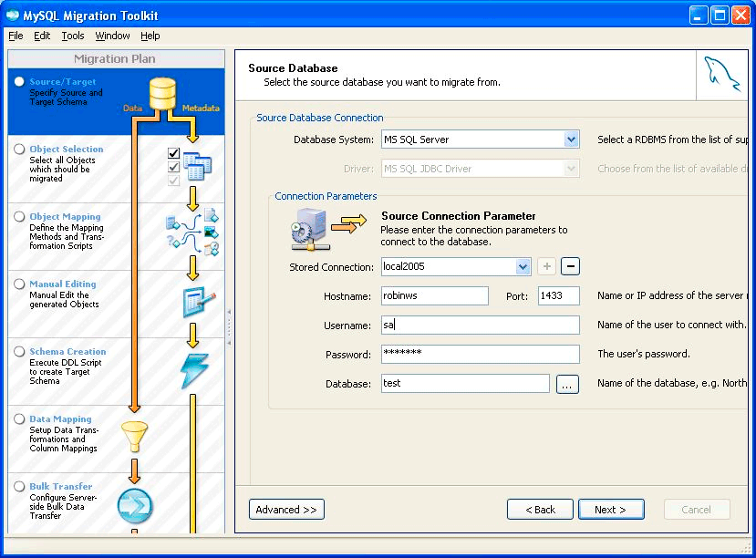
Task: Open the Help menu
Action: [x=150, y=36]
